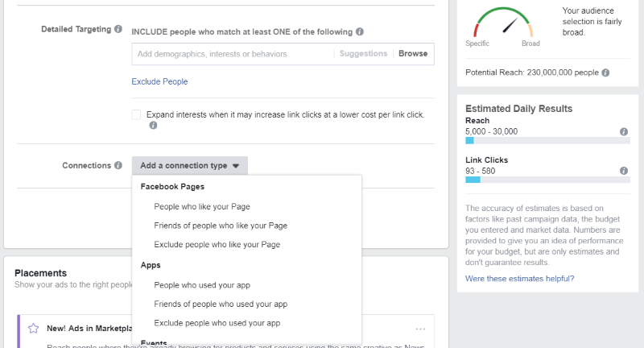Click info icon next to Connections label
The height and width of the screenshot is (348, 644).
tap(118, 165)
